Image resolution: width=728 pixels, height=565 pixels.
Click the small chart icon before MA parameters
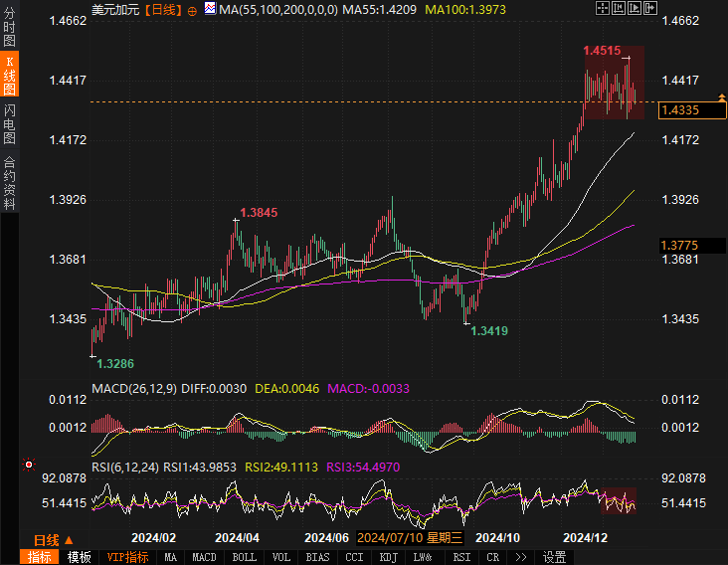(x=210, y=8)
